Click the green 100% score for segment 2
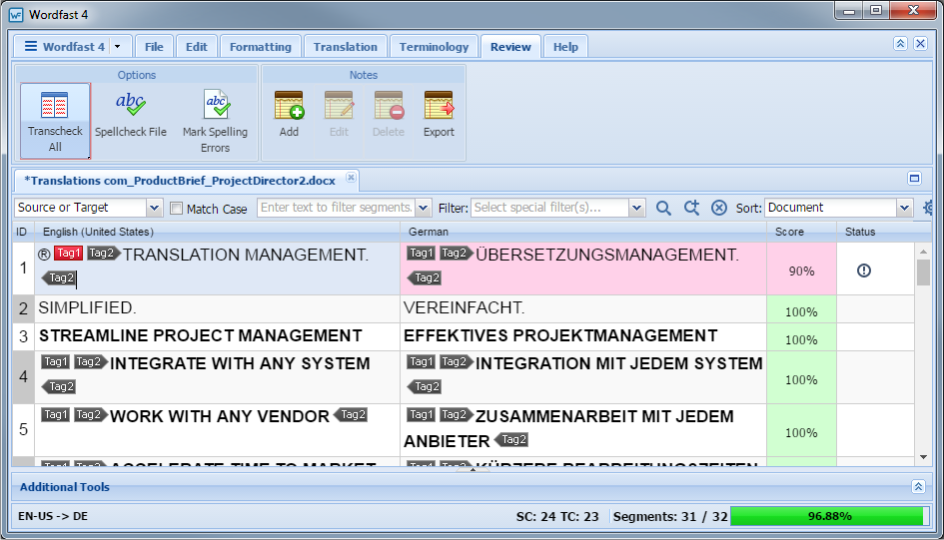This screenshot has height=540, width=944. coord(801,309)
